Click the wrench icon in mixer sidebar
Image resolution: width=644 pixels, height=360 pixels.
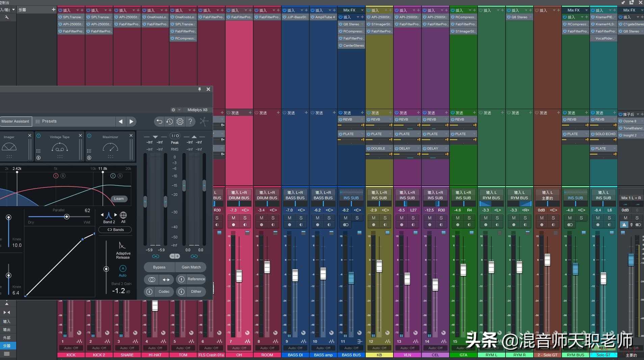pyautogui.click(x=6, y=17)
